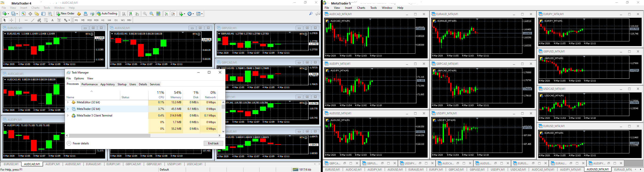Image resolution: width=644 pixels, height=172 pixels.
Task: Select the Text (A) tool in MT4
Action: (x=52, y=20)
